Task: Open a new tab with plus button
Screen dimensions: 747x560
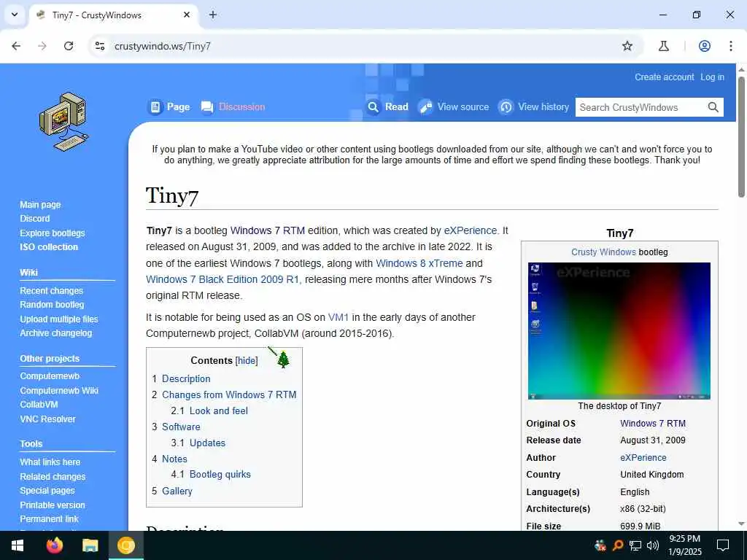Action: click(213, 15)
